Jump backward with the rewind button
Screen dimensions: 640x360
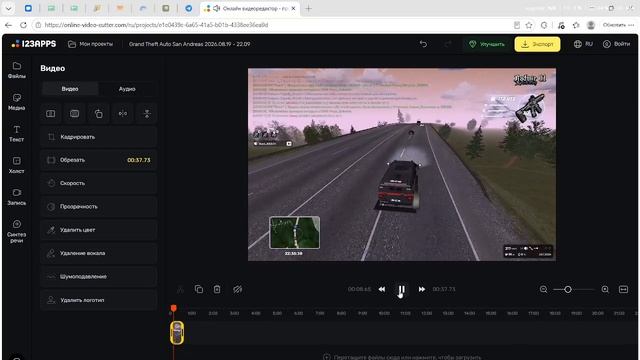382,289
